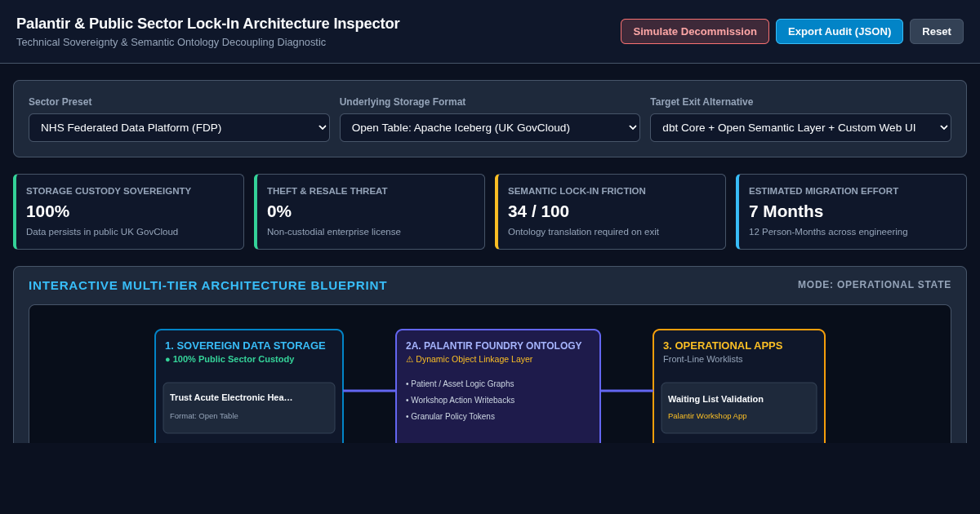Click the Sovereign Data Storage tier heading
This screenshot has width=980, height=514.
pyautogui.click(x=245, y=345)
